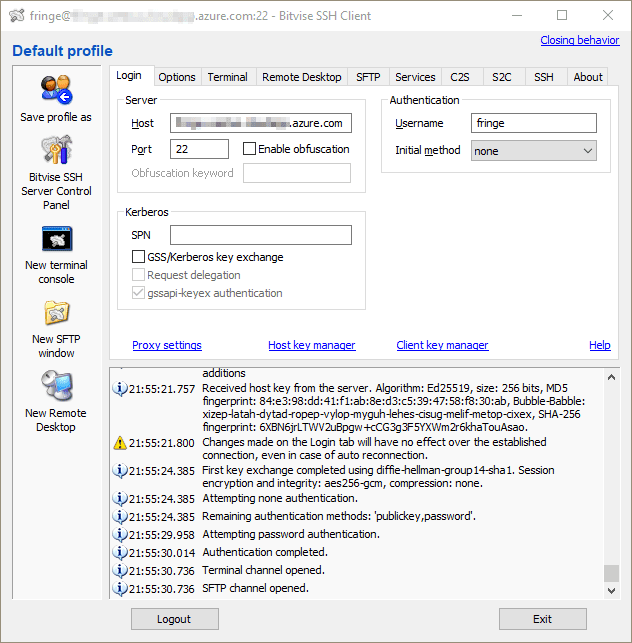Click the Exit button
The height and width of the screenshot is (643, 632).
point(543,619)
